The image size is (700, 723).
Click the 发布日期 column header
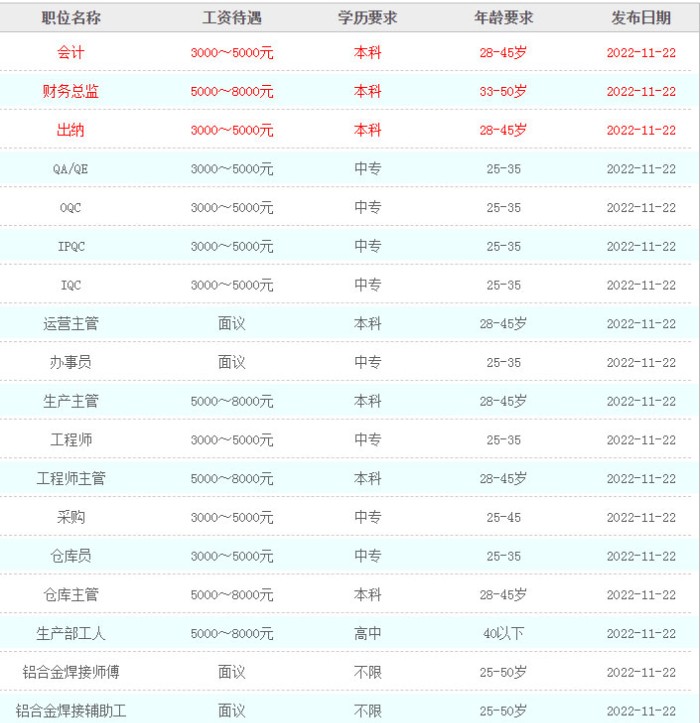(x=641, y=18)
